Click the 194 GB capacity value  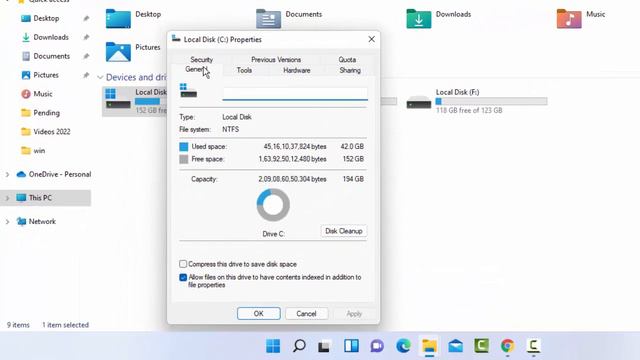353,179
